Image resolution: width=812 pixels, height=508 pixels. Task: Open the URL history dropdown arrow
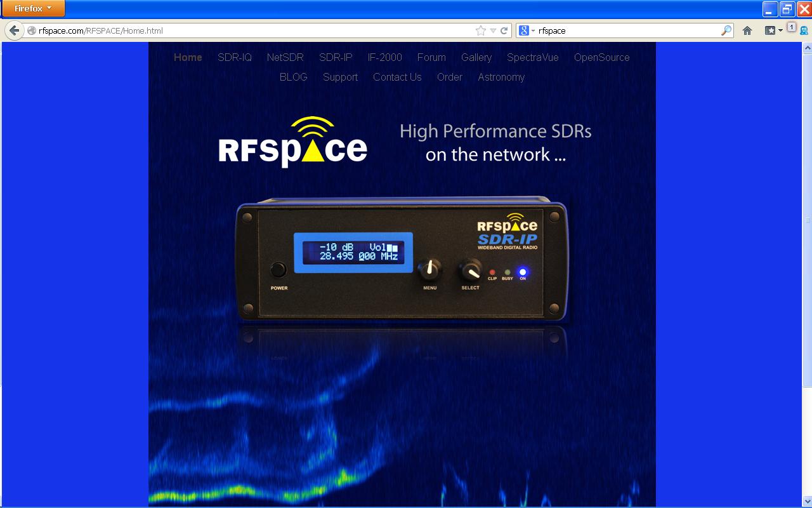coord(493,30)
